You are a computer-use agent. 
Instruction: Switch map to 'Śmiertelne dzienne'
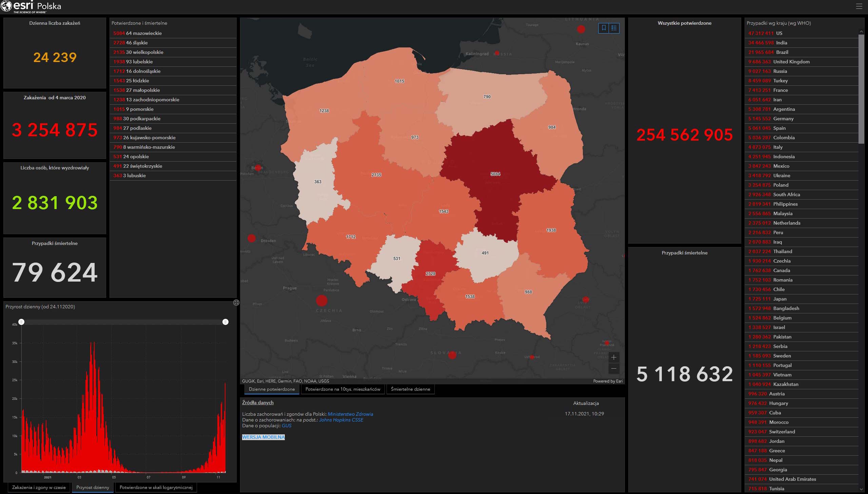[410, 389]
